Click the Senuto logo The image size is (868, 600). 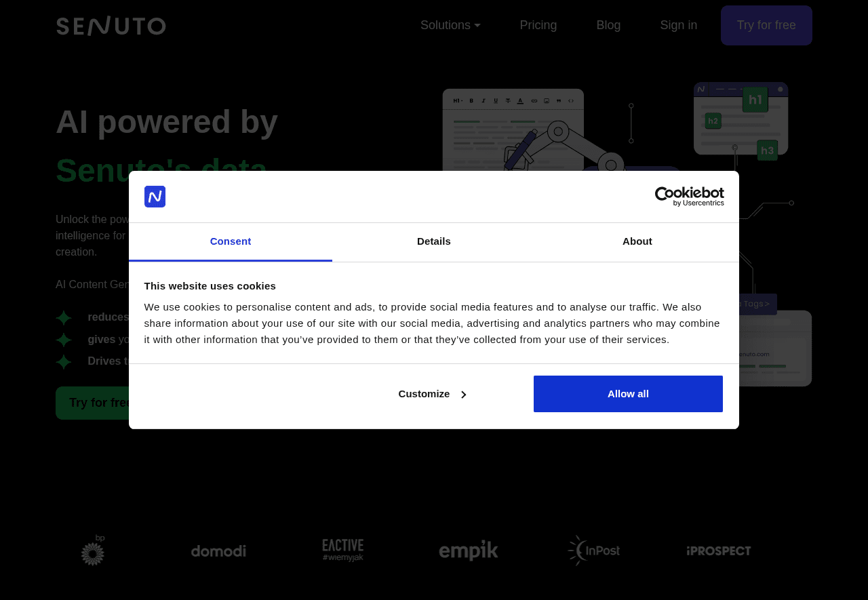pos(111,24)
